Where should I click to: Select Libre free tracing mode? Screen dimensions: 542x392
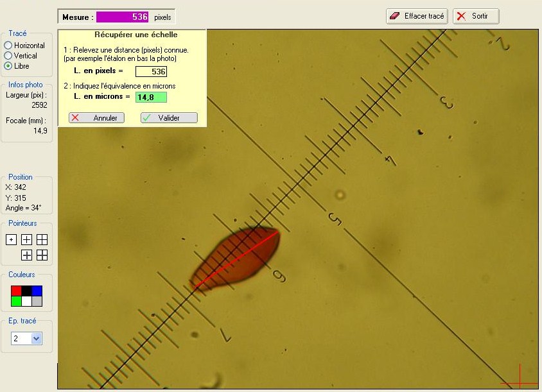point(8,66)
